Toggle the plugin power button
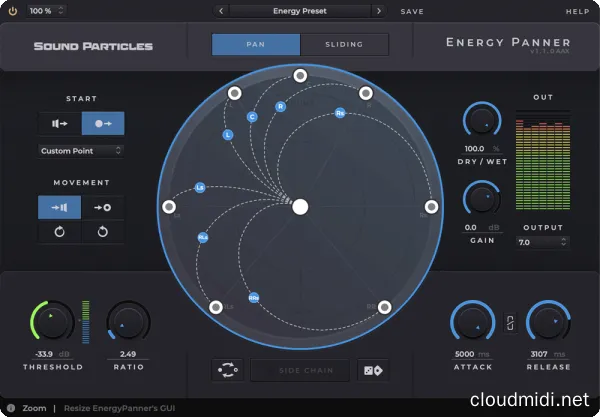The width and height of the screenshot is (600, 417). (13, 11)
